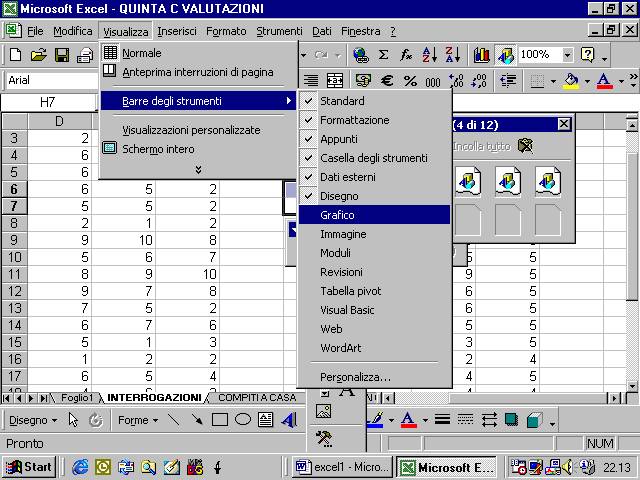Apply the Euro style icon

387,80
